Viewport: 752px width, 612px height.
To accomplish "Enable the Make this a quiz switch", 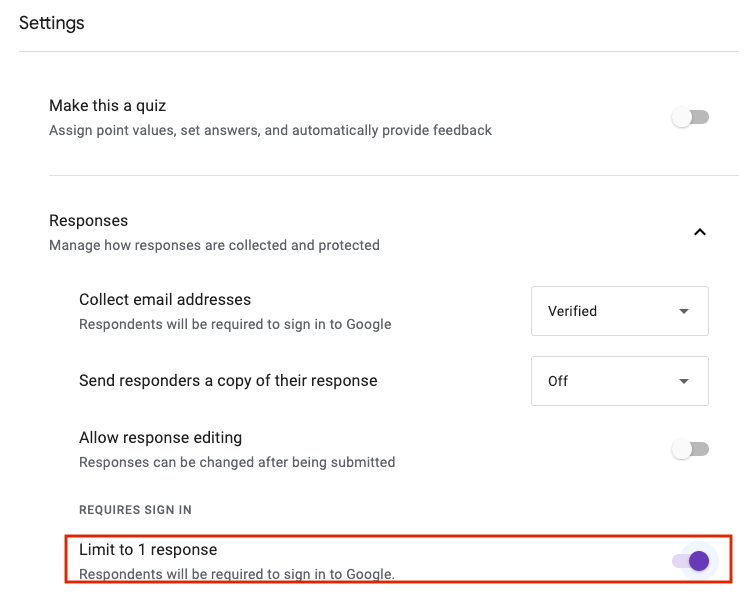I will [690, 118].
